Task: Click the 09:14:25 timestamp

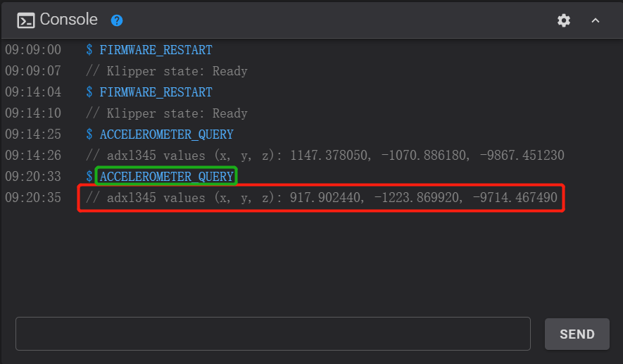Action: [x=33, y=134]
